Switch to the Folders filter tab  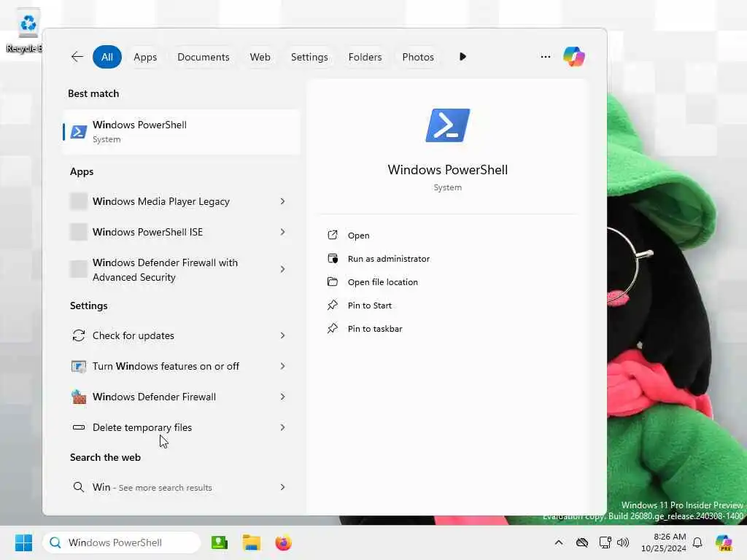365,57
